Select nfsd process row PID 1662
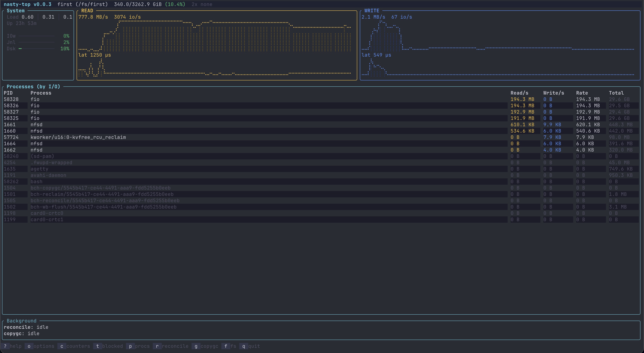644x353 pixels. [x=321, y=150]
